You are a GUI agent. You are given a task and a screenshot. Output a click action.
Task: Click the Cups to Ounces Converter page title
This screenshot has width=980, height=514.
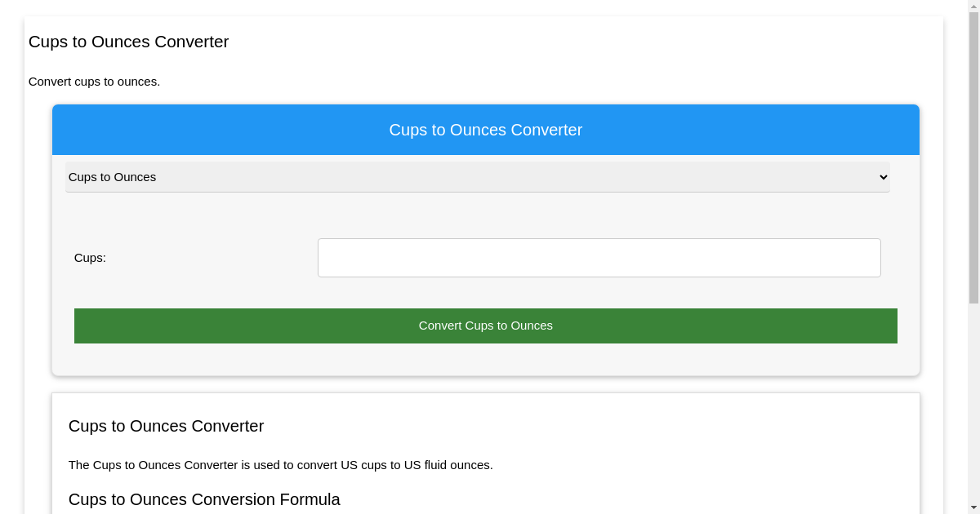[x=128, y=42]
